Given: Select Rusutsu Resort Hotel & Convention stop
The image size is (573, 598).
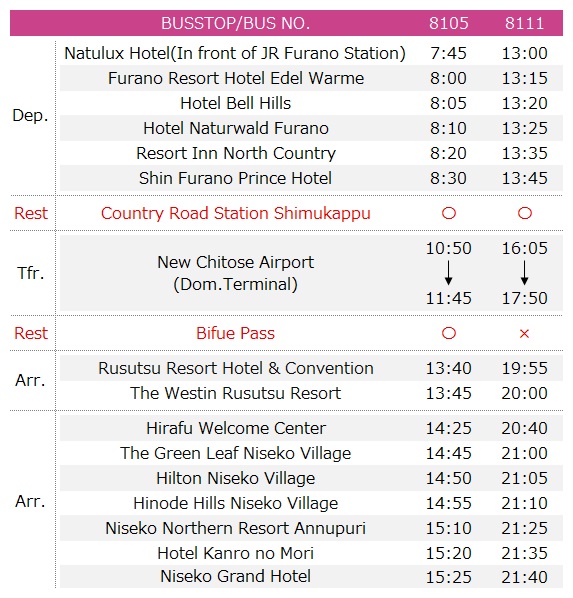Looking at the screenshot, I should 236,368.
